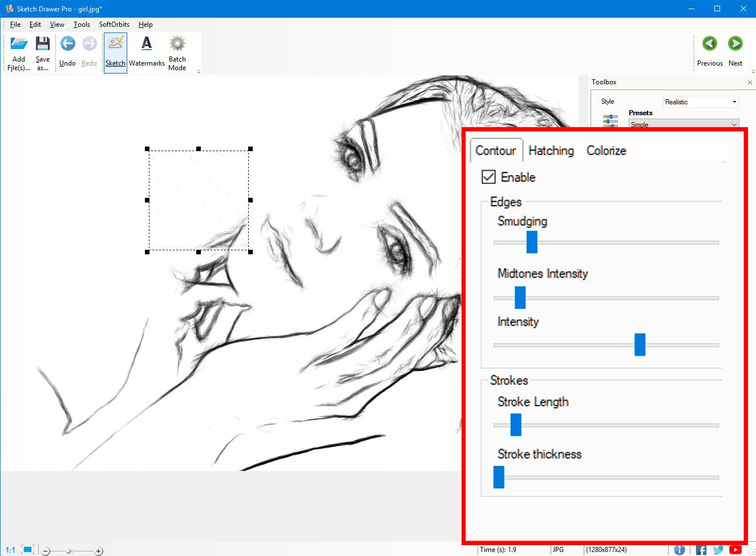
Task: Open the Facebook icon in the status bar
Action: click(x=700, y=549)
